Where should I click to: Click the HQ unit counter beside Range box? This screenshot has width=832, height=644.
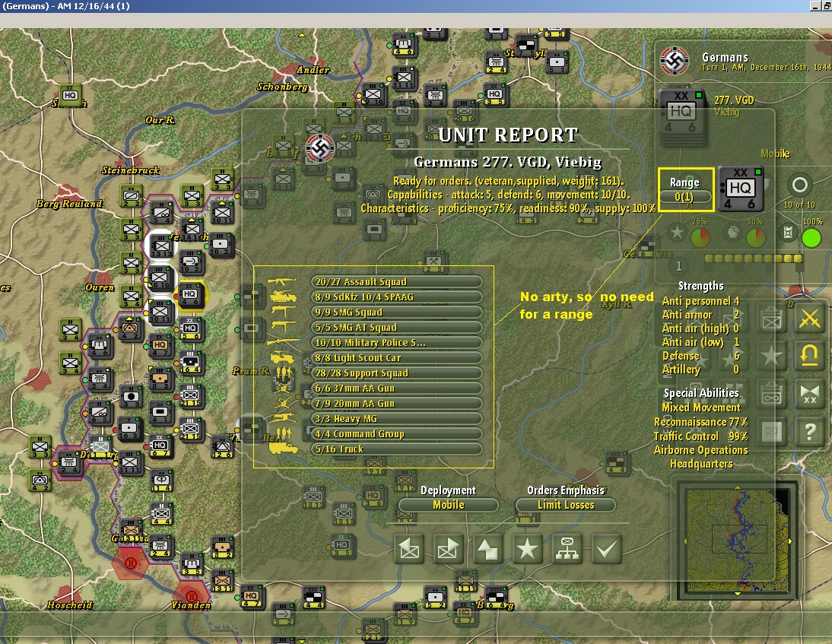pyautogui.click(x=741, y=189)
